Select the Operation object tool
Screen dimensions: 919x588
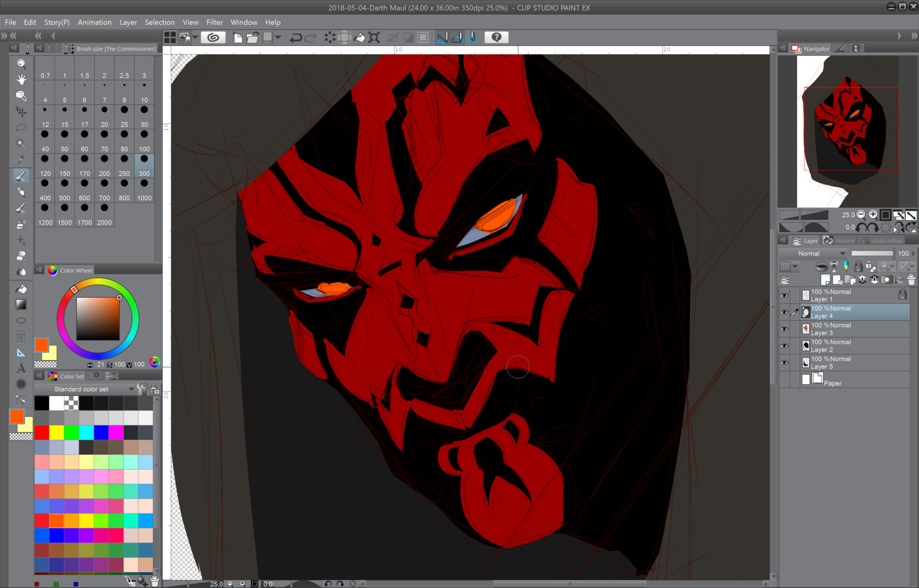21,95
